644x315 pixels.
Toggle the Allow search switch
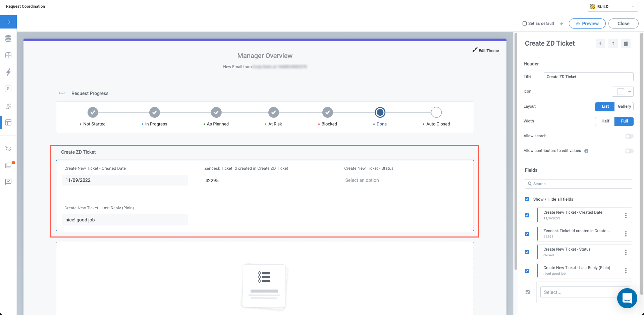[629, 136]
